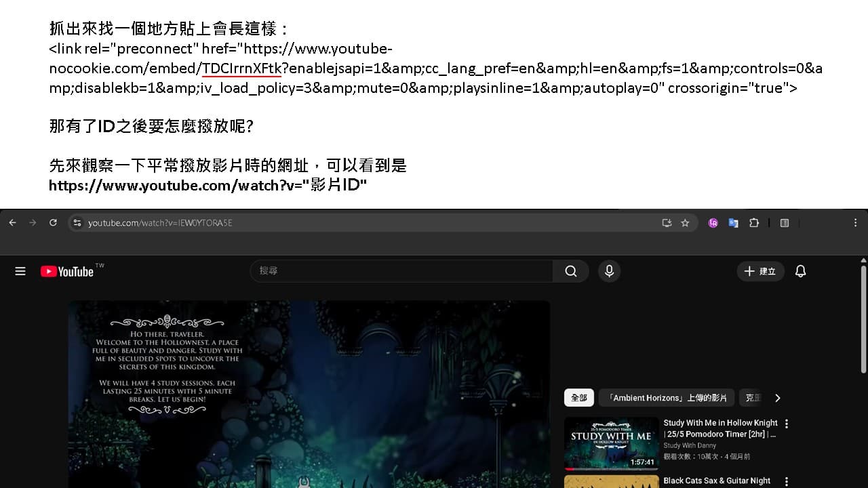Visit the Study With Danny channel

pyautogui.click(x=690, y=445)
